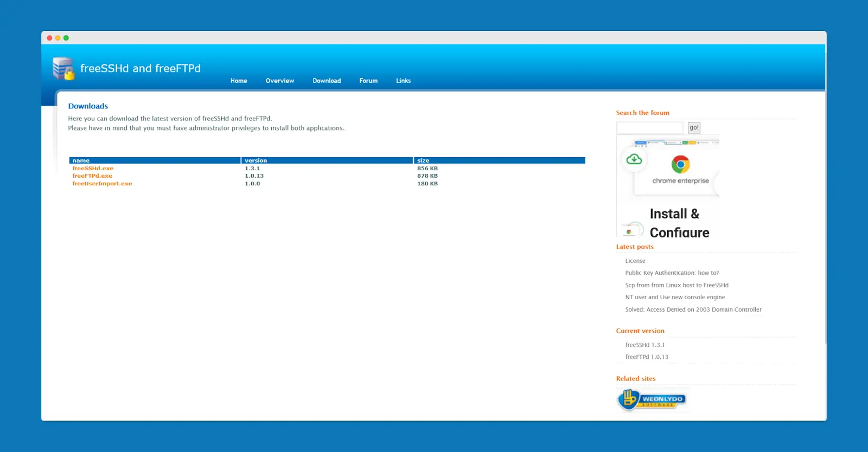Click the Related sites heading
The image size is (868, 452).
pyautogui.click(x=636, y=379)
